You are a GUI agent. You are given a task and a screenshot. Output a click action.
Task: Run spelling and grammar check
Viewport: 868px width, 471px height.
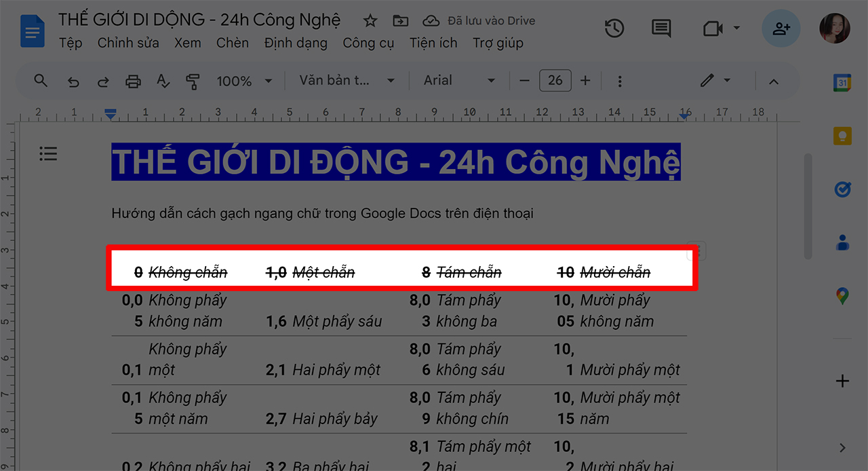[163, 80]
